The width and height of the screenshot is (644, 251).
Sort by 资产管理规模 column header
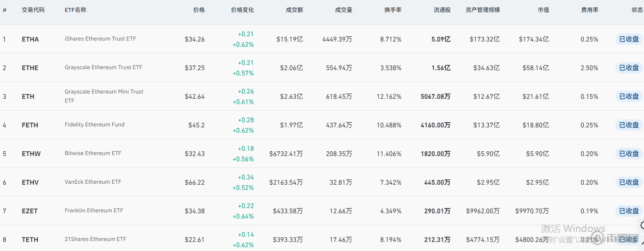pyautogui.click(x=483, y=10)
